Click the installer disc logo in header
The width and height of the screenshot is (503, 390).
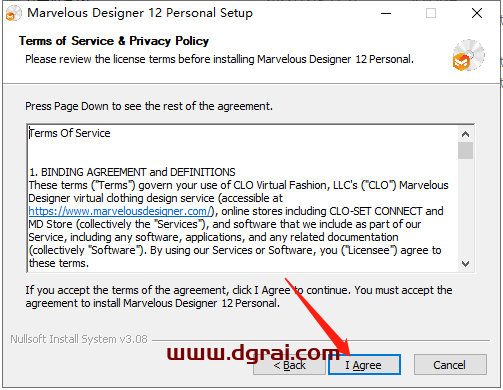coord(468,55)
